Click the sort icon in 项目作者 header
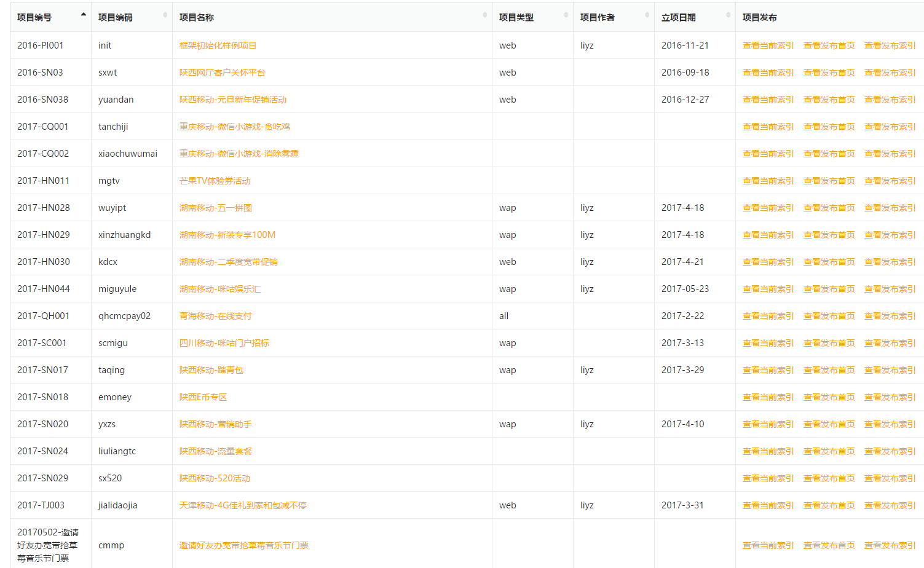 647,15
